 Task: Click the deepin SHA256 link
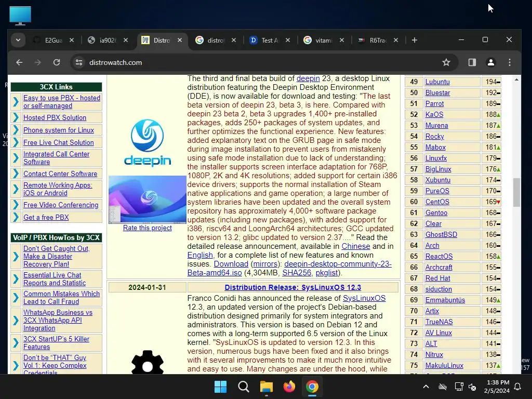297,273
